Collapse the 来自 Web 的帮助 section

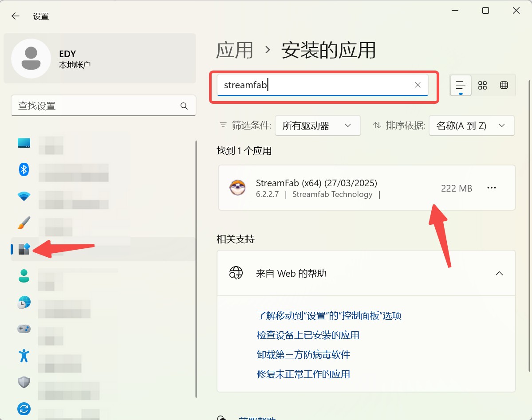(499, 274)
